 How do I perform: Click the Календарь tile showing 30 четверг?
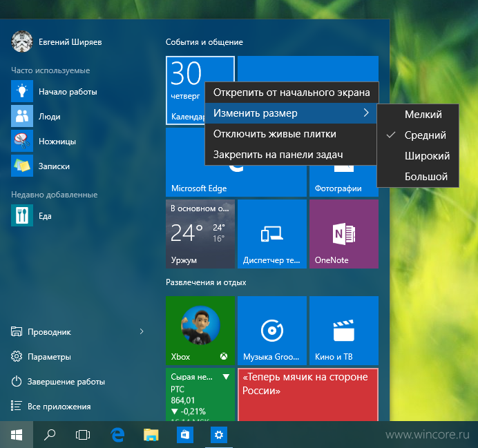(184, 90)
